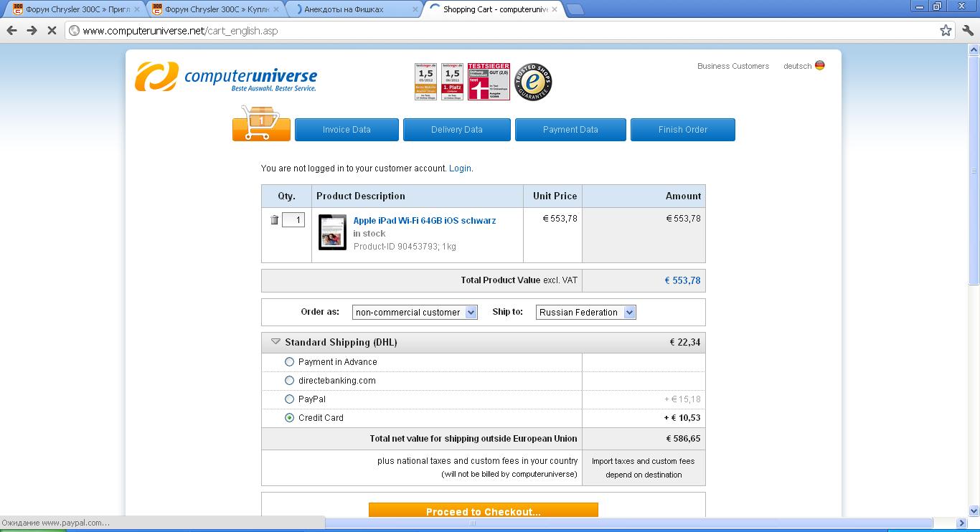980x532 pixels.
Task: Click total amount € 586,65
Action: coord(683,439)
